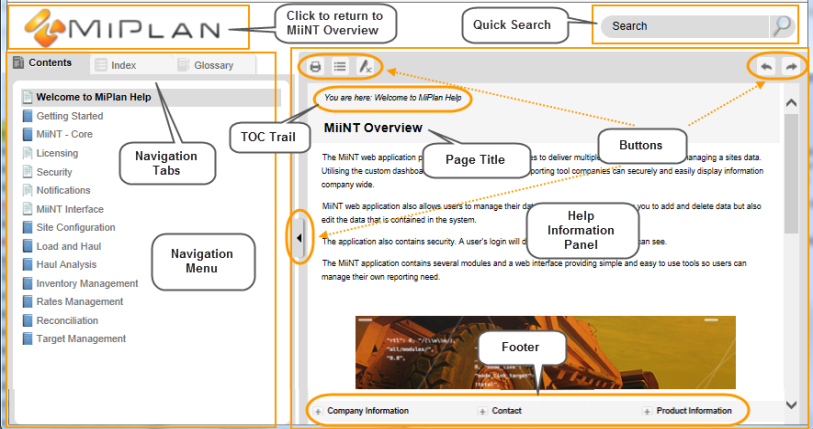Screen dimensions: 813x429
Task: Open the Haul Analysis book
Action: point(66,265)
